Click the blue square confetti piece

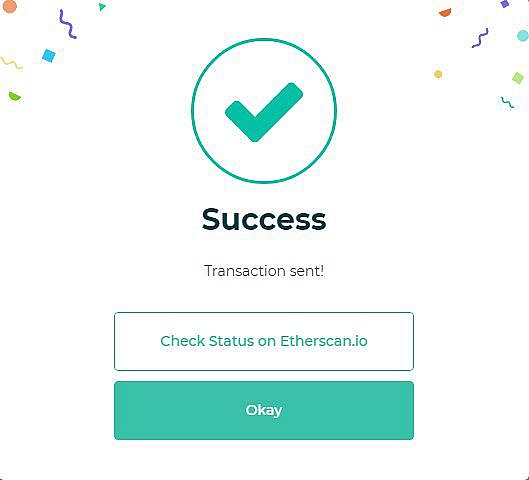49,56
